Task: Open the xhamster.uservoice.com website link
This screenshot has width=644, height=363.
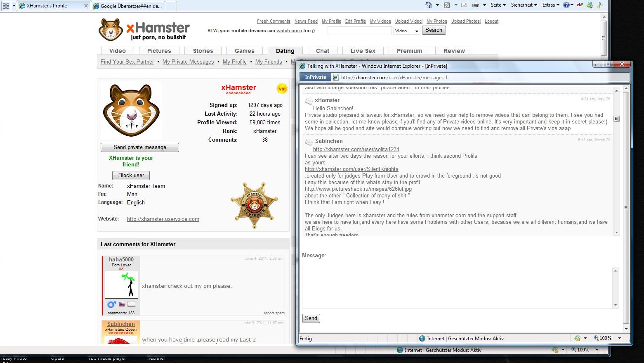Action: tap(163, 219)
